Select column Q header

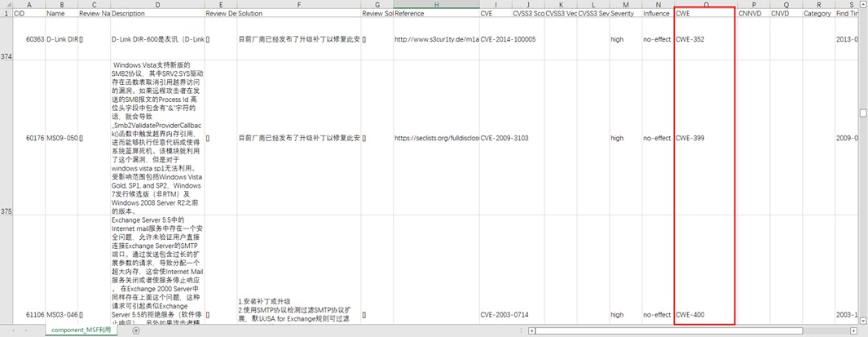(786, 4)
